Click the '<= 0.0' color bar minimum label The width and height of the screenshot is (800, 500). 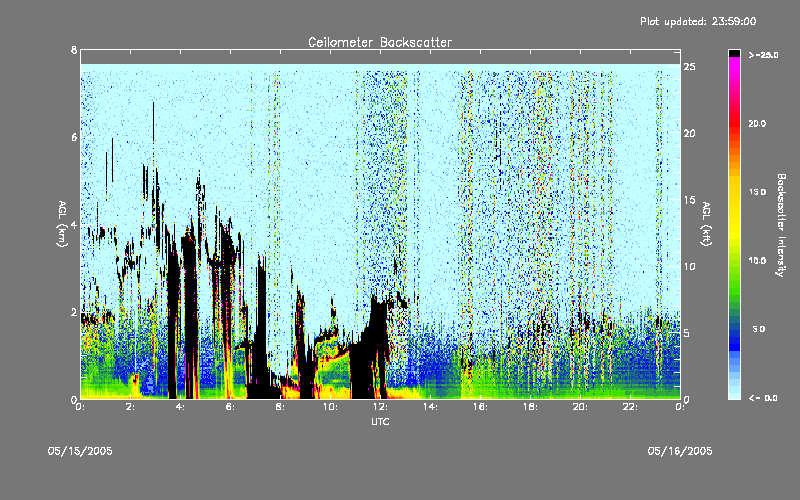tap(763, 398)
